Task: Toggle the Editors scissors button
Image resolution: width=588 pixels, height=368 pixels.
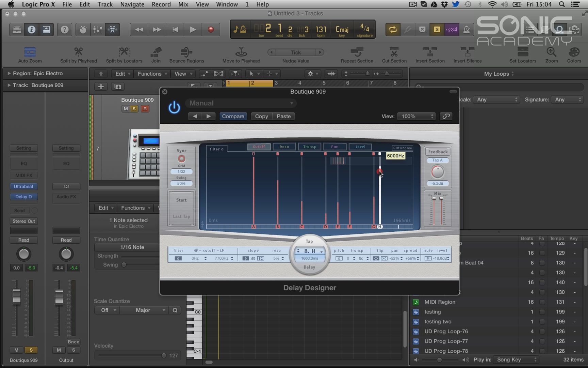Action: point(112,30)
